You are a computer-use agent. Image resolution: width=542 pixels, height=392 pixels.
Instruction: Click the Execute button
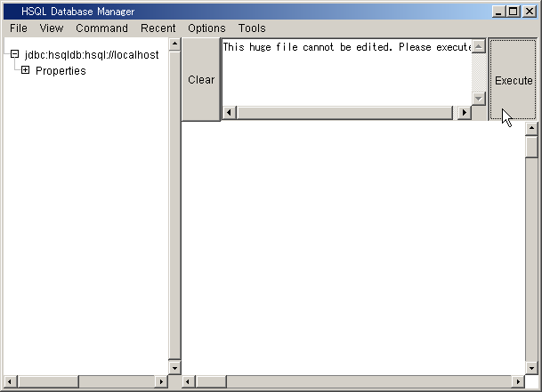click(513, 80)
